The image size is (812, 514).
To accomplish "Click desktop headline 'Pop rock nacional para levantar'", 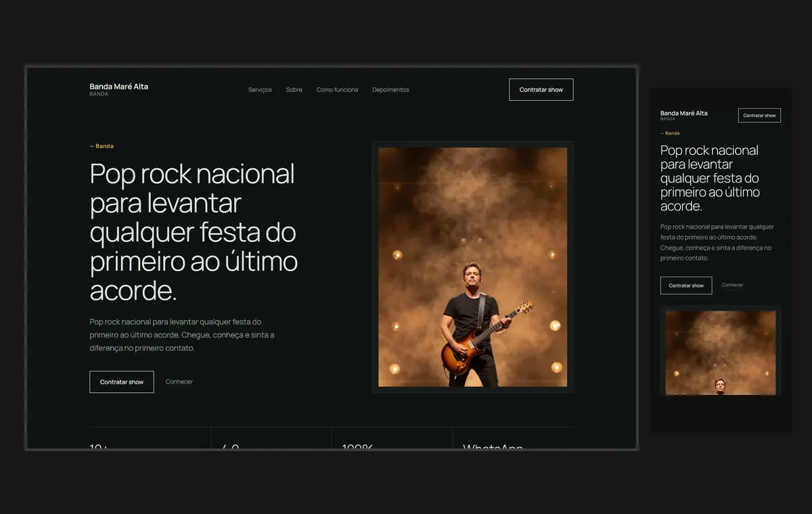I will click(192, 189).
